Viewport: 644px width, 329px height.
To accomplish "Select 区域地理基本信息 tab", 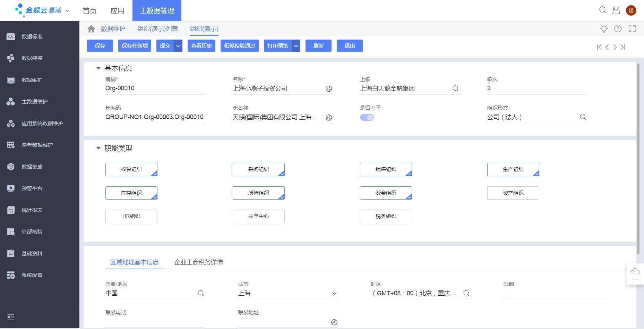I will pos(135,262).
